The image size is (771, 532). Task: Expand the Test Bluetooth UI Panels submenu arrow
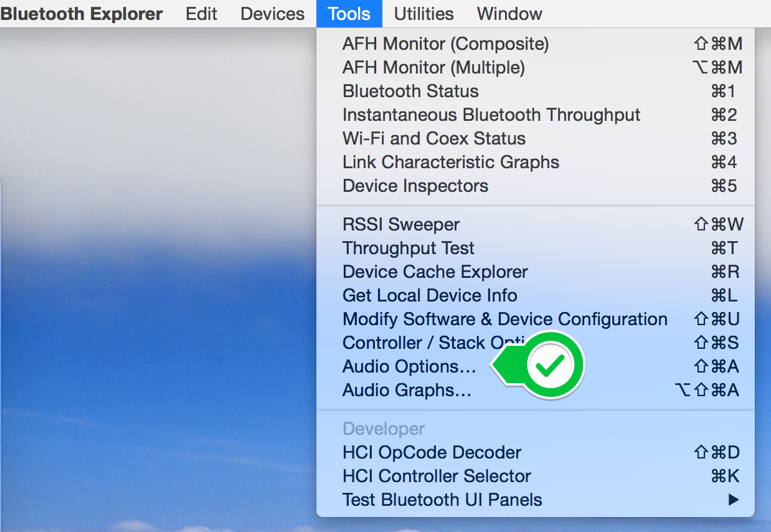pyautogui.click(x=734, y=500)
